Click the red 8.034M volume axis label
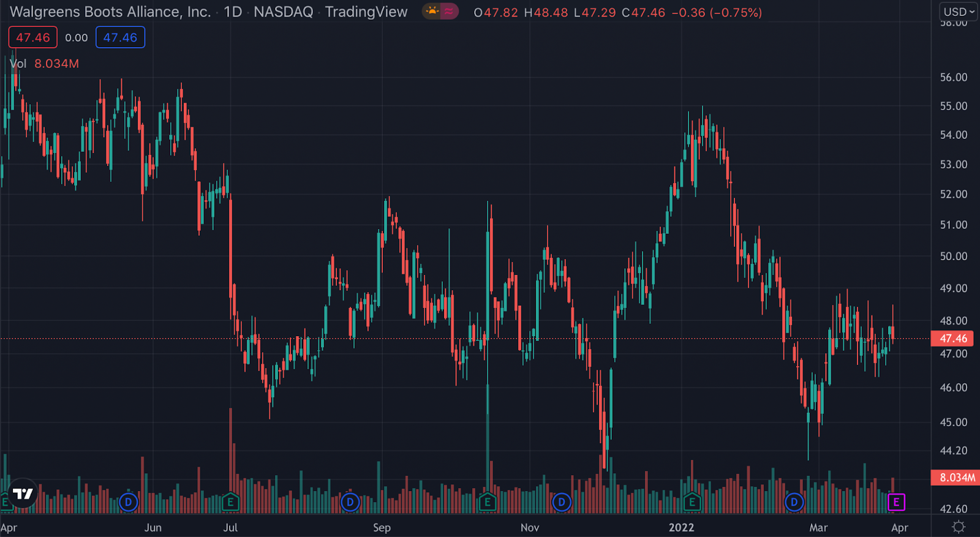The image size is (980, 537). [x=956, y=478]
